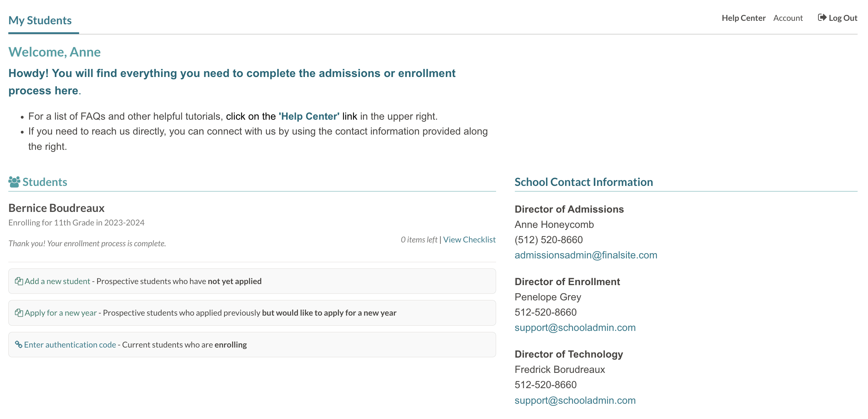Select Apply for a new year link
The height and width of the screenshot is (419, 868).
point(61,313)
